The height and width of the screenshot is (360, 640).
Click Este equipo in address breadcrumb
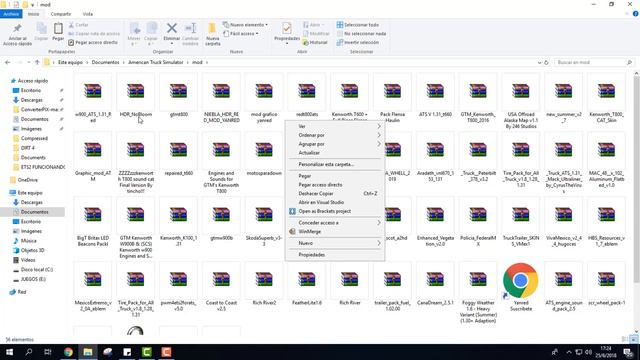click(70, 62)
